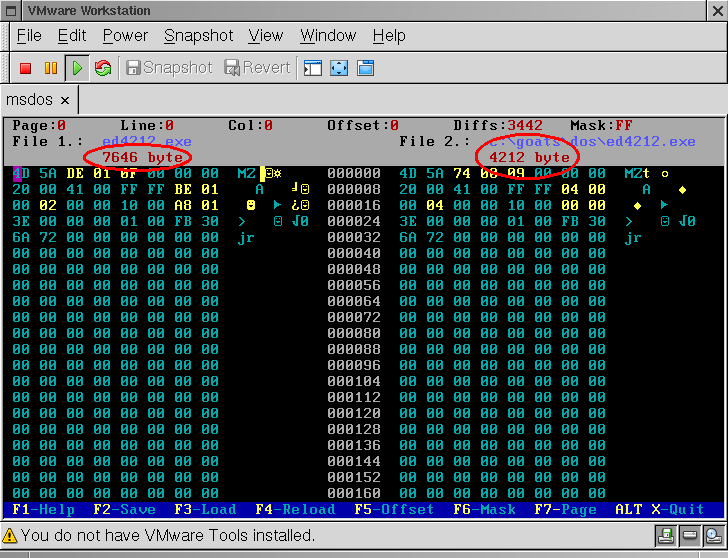Click the offset 000000 row label
Screen dimensions: 728x558
click(354, 173)
